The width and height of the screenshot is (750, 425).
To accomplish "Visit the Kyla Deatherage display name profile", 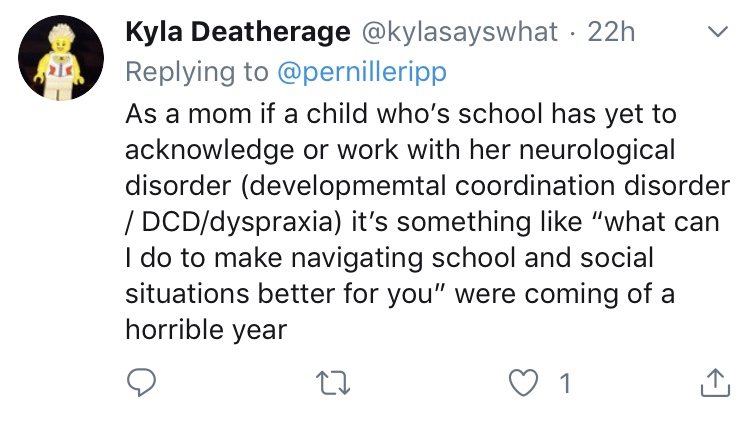I will coord(235,32).
